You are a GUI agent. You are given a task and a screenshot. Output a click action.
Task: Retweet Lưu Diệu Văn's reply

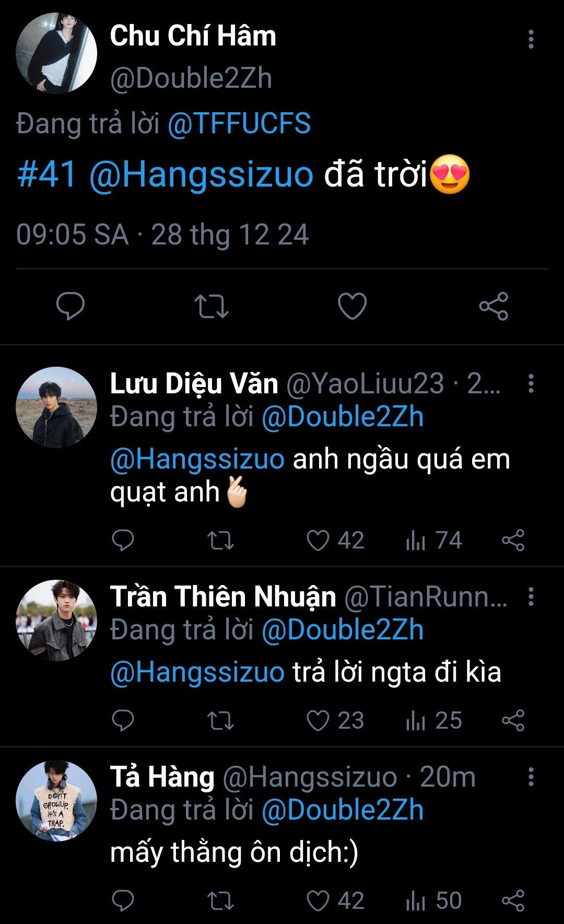coord(220,541)
